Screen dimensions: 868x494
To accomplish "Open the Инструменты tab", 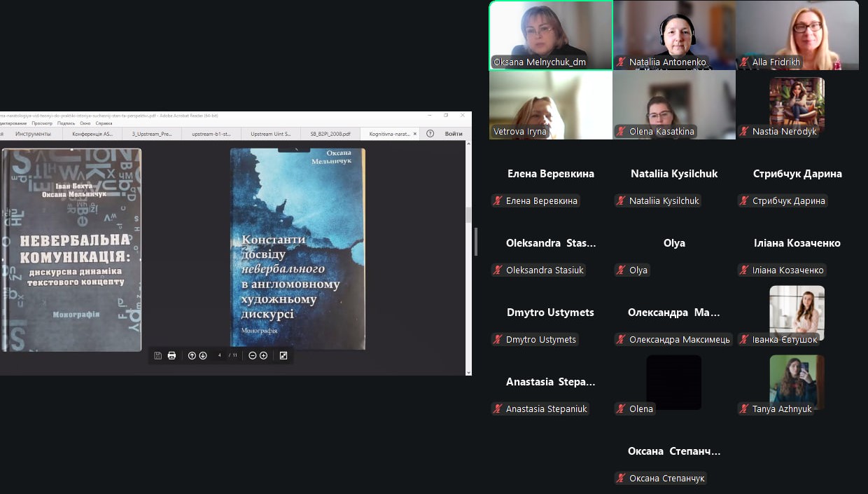I will (x=33, y=133).
